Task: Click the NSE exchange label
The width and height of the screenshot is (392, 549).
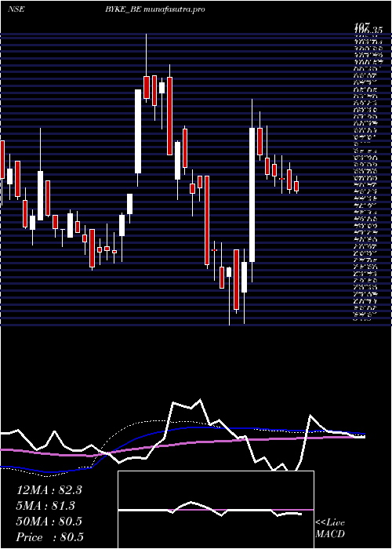Action: (16, 9)
